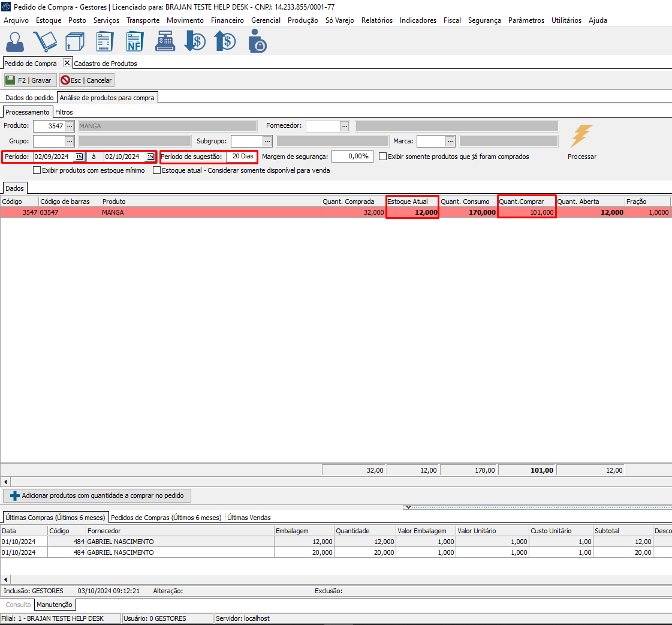Click the money down-arrow toolbar icon
672x625 pixels.
(195, 41)
